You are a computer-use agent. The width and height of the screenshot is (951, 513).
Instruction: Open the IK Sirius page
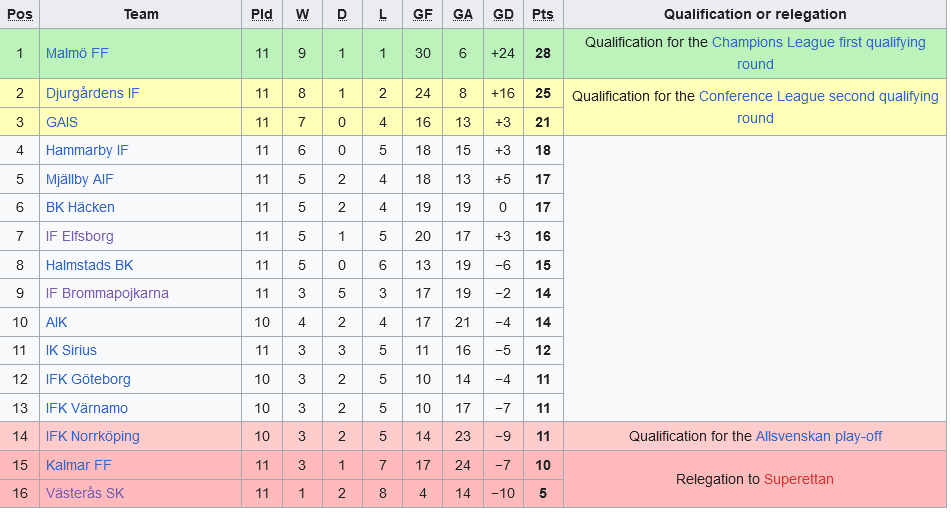click(x=71, y=350)
